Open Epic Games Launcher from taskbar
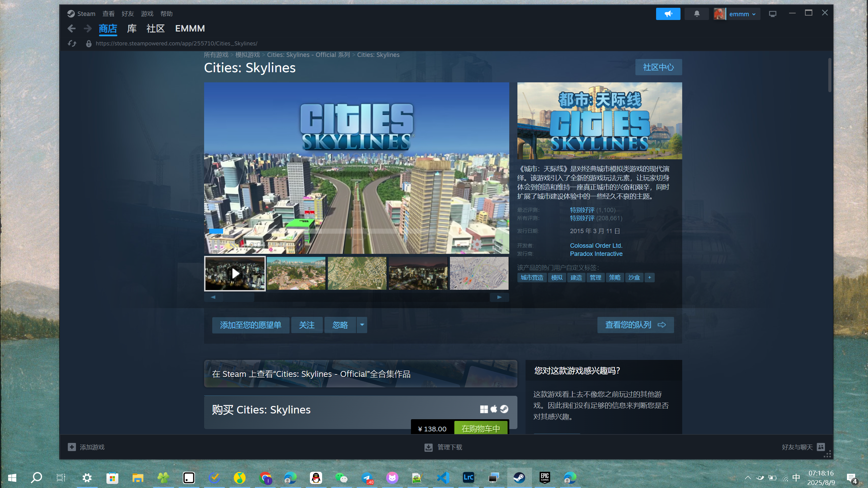Image resolution: width=868 pixels, height=488 pixels. (545, 478)
